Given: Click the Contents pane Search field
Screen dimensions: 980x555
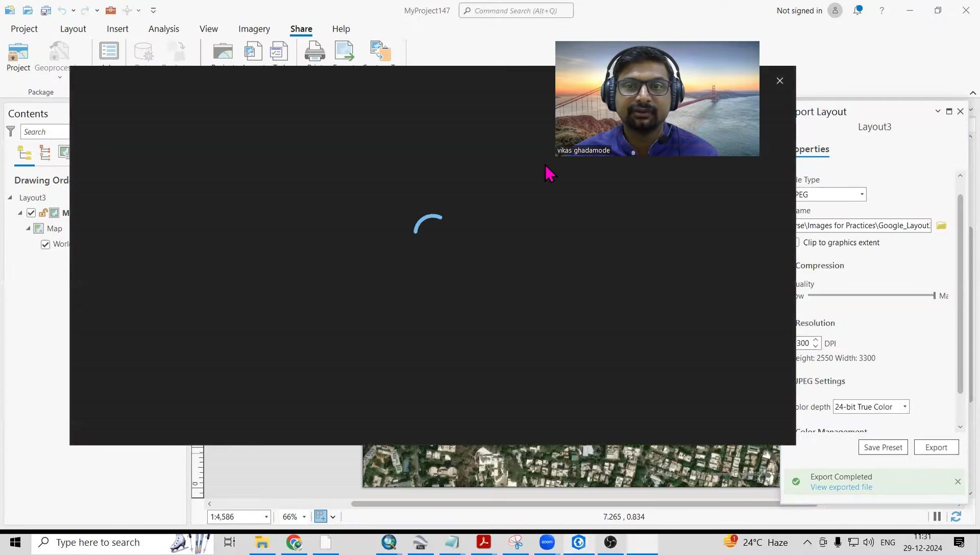Looking at the screenshot, I should [45, 132].
